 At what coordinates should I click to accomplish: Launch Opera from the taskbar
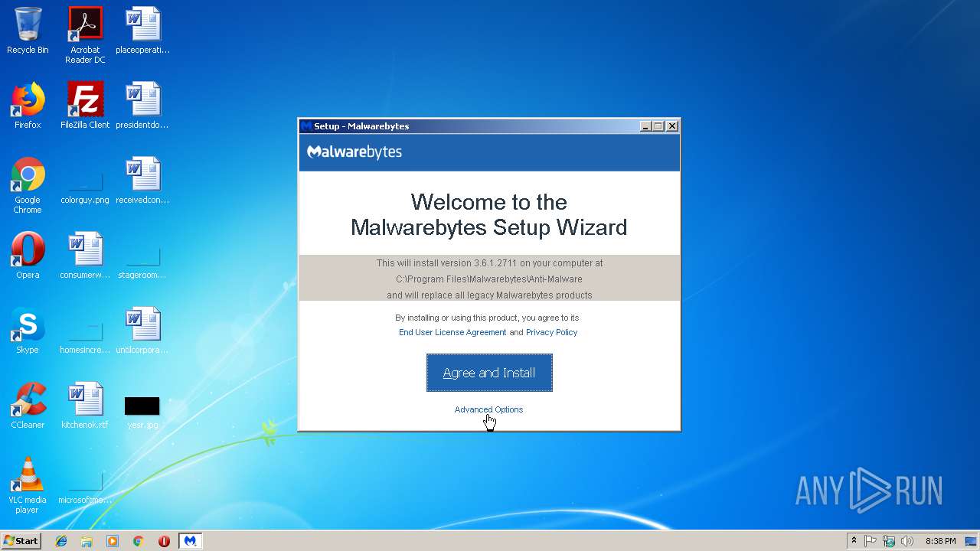click(164, 541)
